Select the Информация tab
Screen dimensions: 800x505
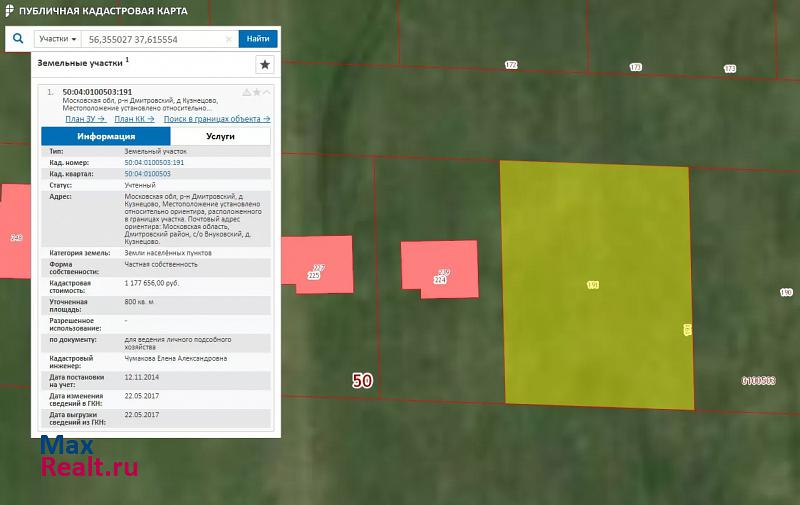pyautogui.click(x=106, y=136)
